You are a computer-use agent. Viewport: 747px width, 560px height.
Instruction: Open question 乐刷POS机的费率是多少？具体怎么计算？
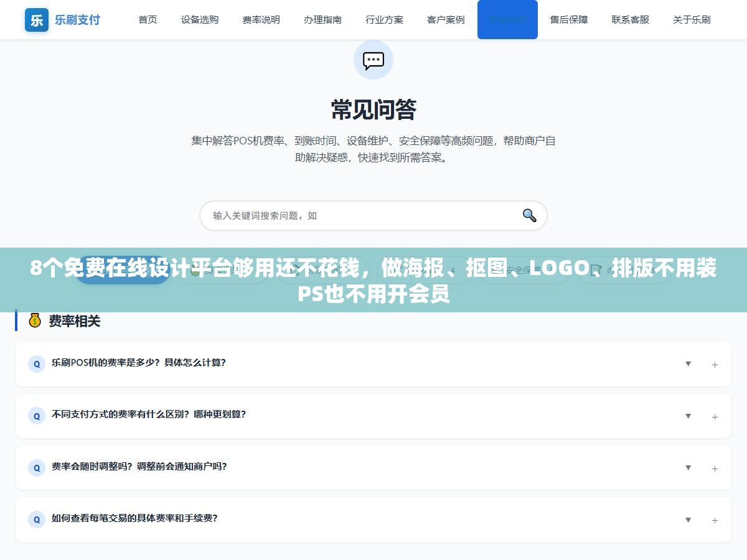pos(374,364)
